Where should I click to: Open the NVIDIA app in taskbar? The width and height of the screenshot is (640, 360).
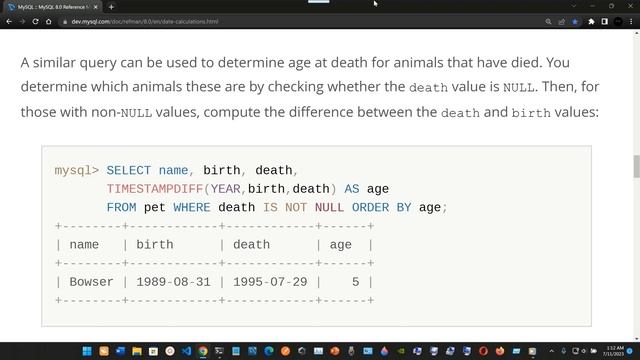pyautogui.click(x=401, y=351)
